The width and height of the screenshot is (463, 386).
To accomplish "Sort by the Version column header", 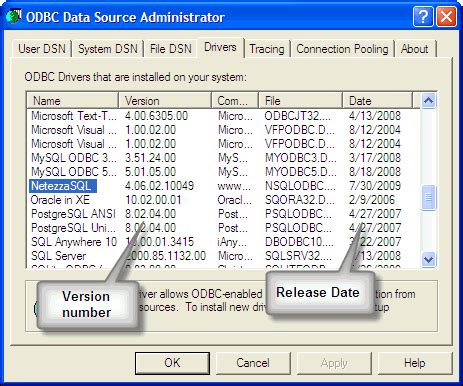I will point(165,101).
